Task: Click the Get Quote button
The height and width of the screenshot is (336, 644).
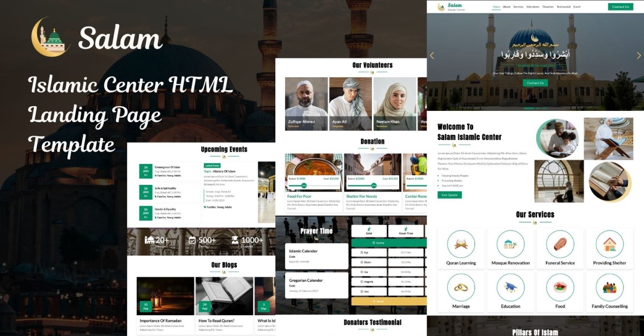Action: 449,195
